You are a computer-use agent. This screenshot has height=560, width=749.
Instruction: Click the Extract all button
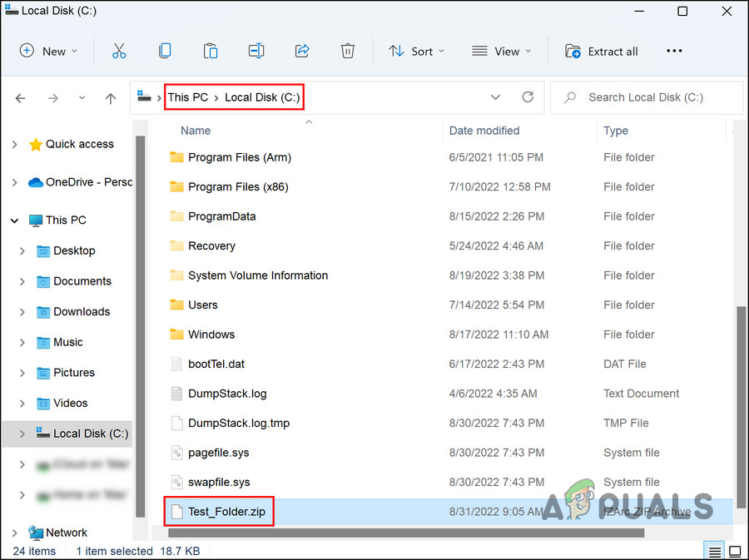(x=602, y=51)
